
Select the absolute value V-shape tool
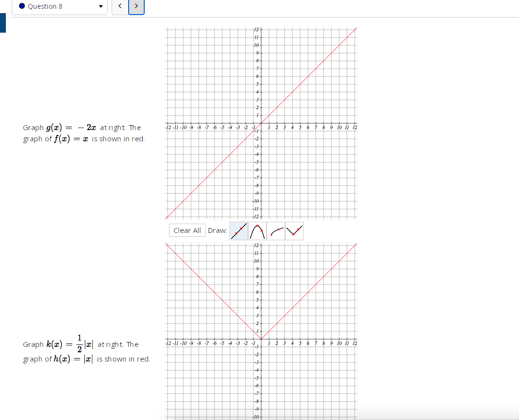[x=294, y=230]
